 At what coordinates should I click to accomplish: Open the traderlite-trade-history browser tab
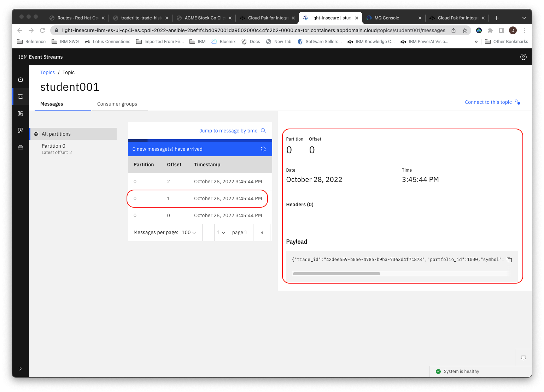tap(141, 18)
